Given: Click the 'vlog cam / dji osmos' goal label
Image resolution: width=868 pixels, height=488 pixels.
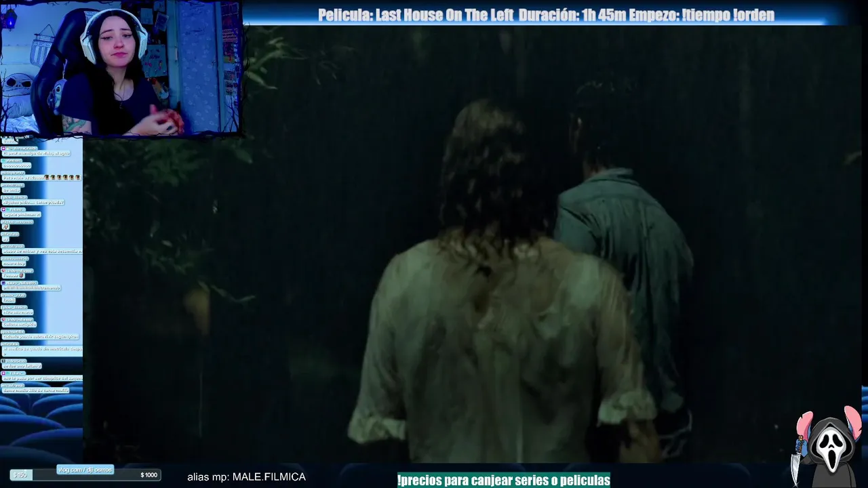Looking at the screenshot, I should click(85, 469).
